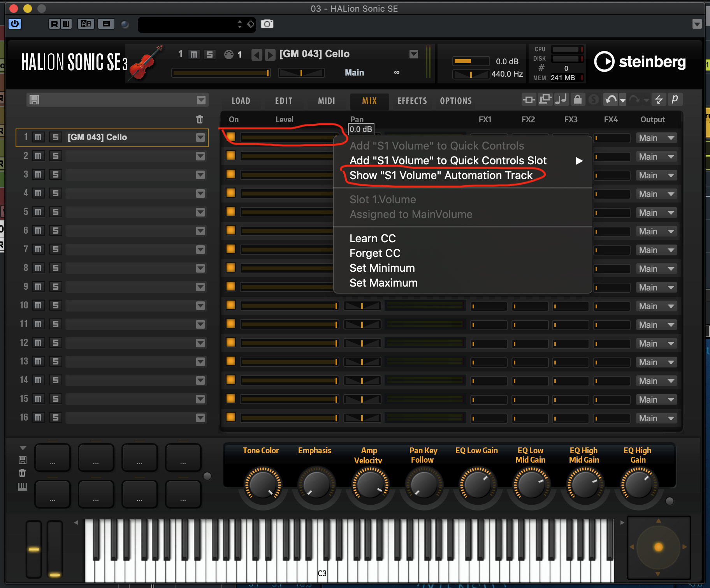Choose Learn CC from the context menu

click(373, 238)
